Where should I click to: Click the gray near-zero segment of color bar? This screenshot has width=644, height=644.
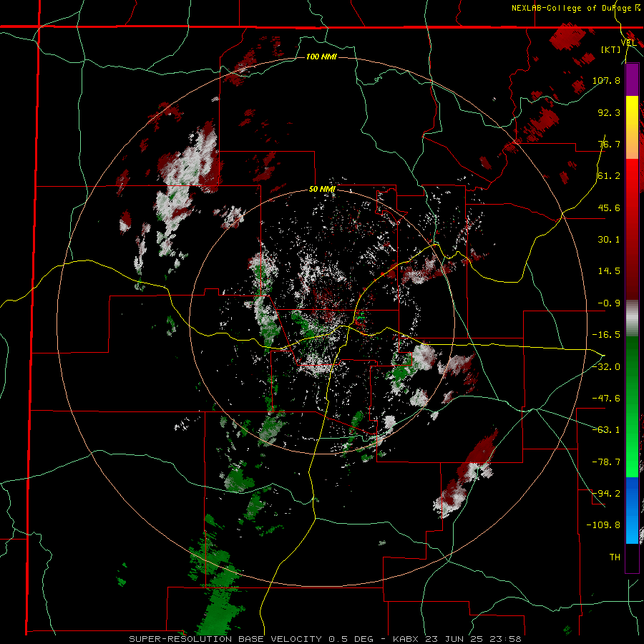click(x=632, y=318)
